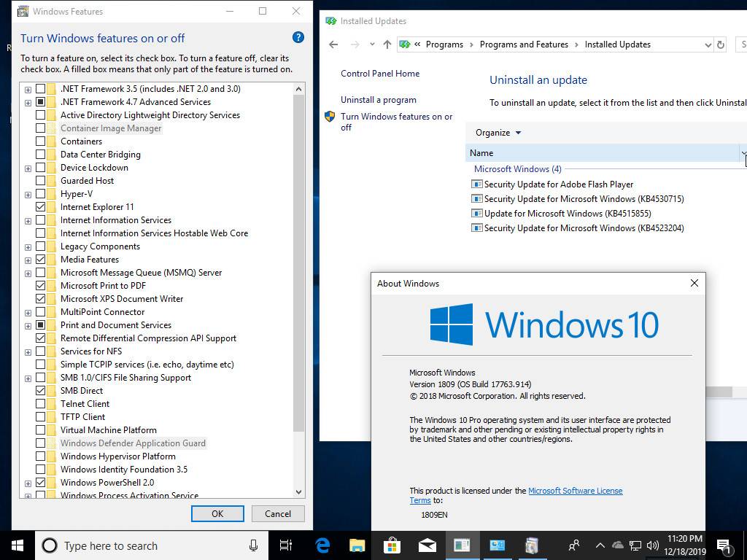Collapse Microsoft Windows (4) group header

tap(517, 168)
